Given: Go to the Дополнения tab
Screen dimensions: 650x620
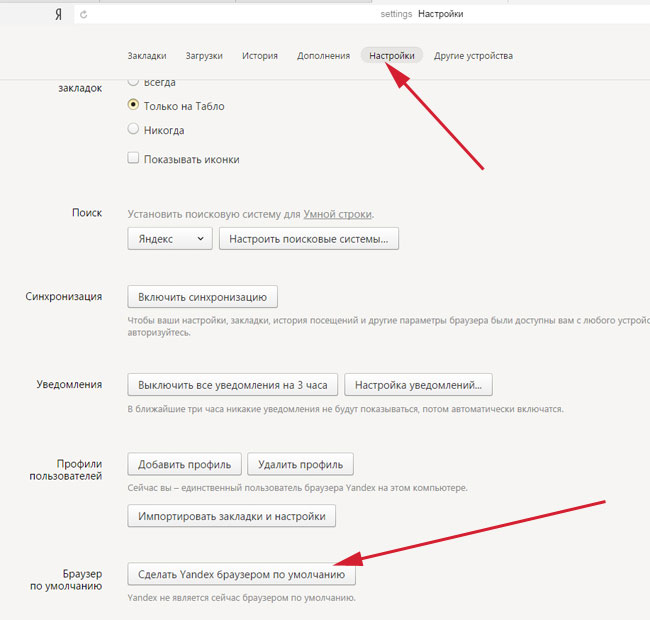Looking at the screenshot, I should coord(323,56).
